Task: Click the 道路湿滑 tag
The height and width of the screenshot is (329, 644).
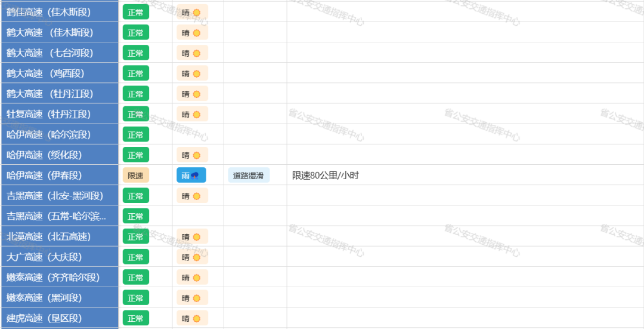Action: click(x=249, y=176)
